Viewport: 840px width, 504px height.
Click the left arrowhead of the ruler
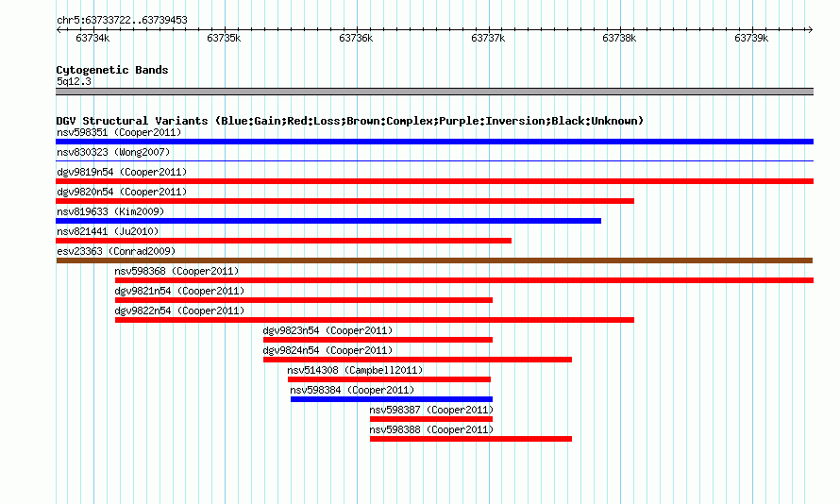pyautogui.click(x=59, y=29)
